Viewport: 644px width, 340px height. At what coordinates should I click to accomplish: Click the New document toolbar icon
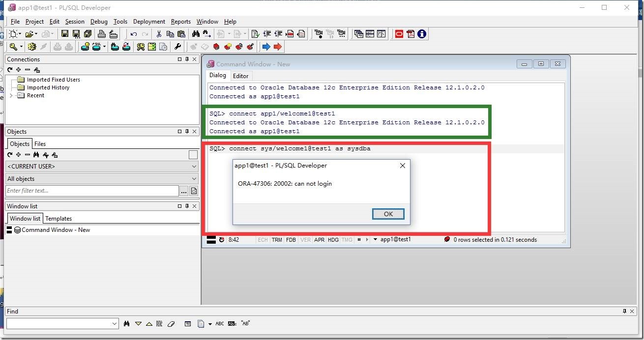(x=13, y=34)
